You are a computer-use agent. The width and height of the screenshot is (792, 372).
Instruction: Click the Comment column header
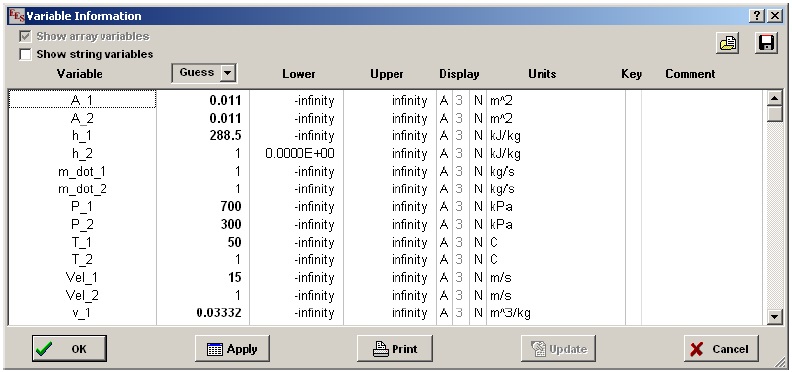click(x=690, y=74)
